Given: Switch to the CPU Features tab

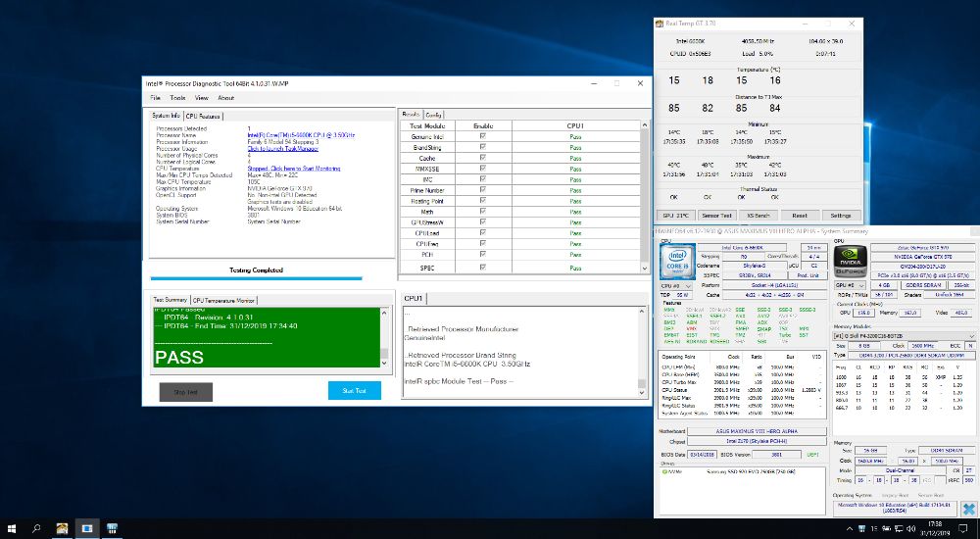Looking at the screenshot, I should click(203, 116).
